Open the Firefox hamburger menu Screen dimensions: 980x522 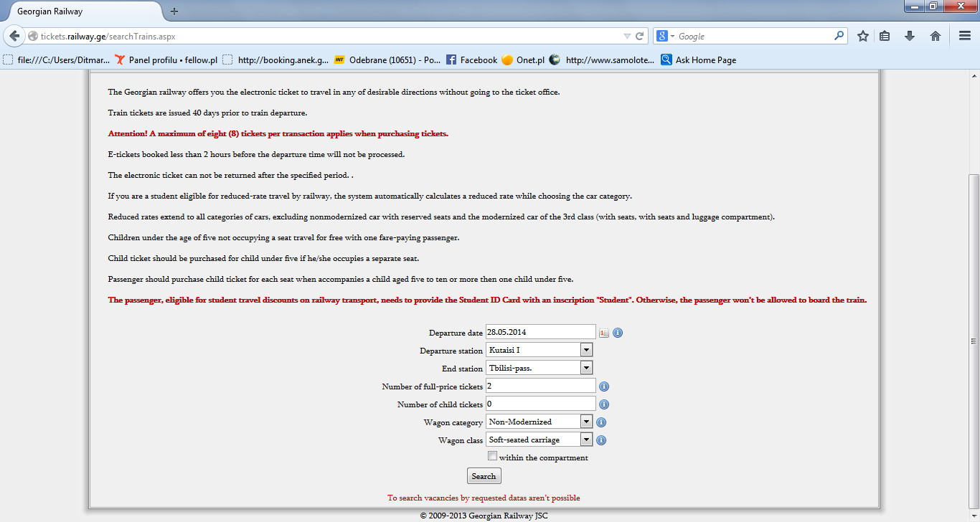pos(965,36)
